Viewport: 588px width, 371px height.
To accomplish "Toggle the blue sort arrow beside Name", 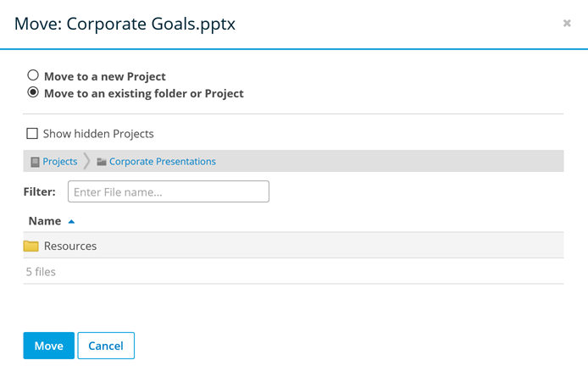I will coord(71,221).
